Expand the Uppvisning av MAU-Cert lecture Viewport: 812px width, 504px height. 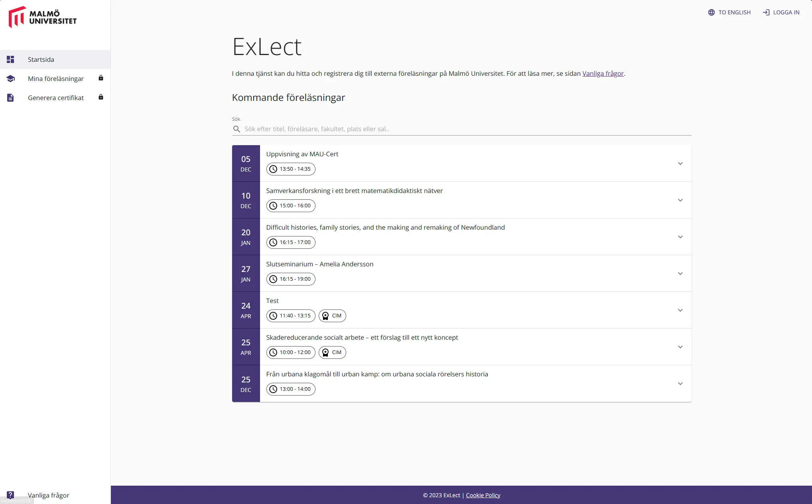[680, 163]
